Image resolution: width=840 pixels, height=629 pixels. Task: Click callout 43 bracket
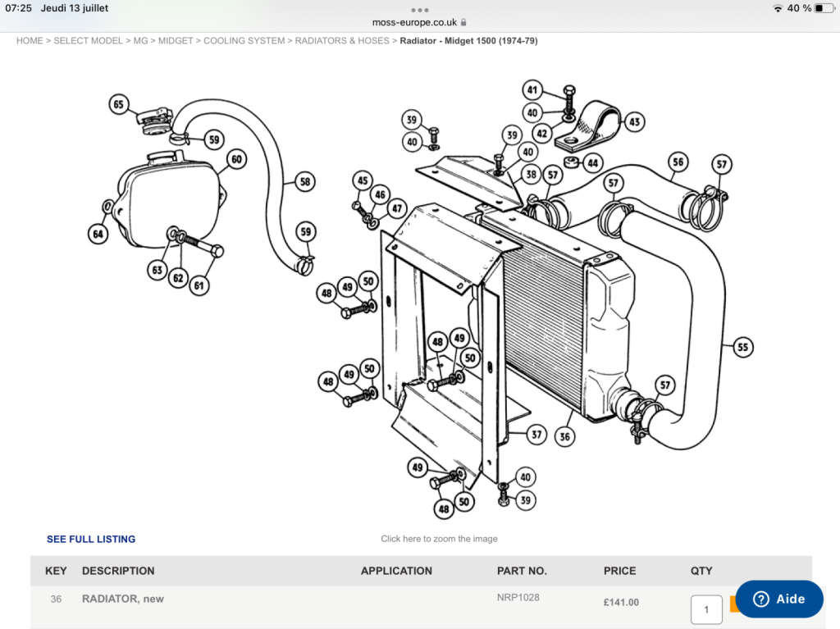click(x=634, y=122)
